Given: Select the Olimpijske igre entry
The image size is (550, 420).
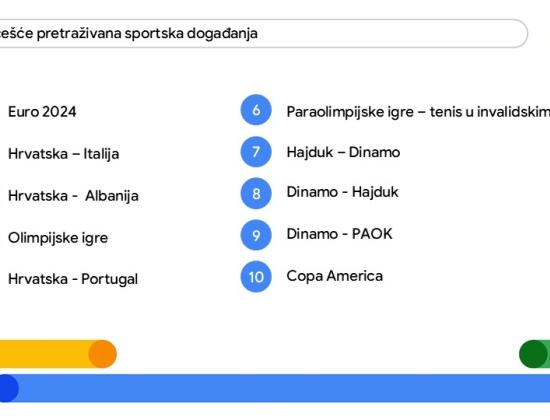Looking at the screenshot, I should click(58, 238).
